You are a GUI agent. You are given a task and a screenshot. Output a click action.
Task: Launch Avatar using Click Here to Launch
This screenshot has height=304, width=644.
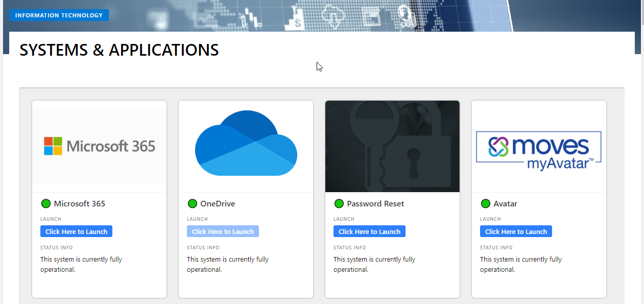tap(516, 231)
